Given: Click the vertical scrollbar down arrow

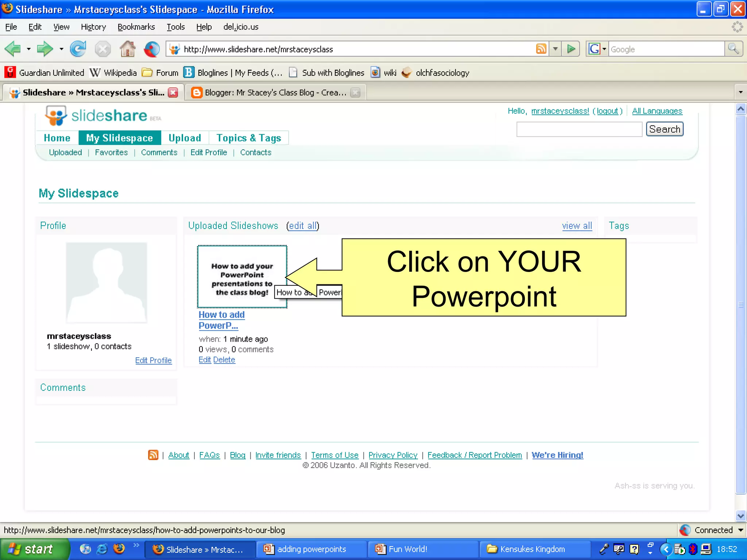Looking at the screenshot, I should pyautogui.click(x=740, y=516).
